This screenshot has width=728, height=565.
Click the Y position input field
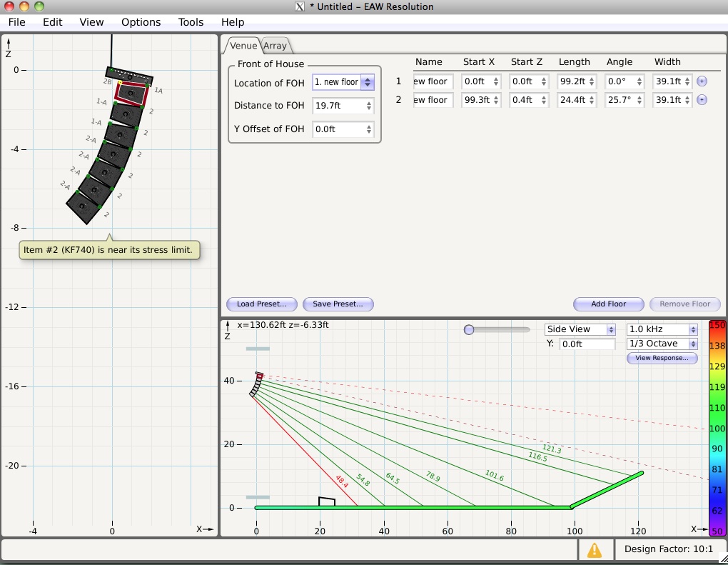pyautogui.click(x=587, y=344)
